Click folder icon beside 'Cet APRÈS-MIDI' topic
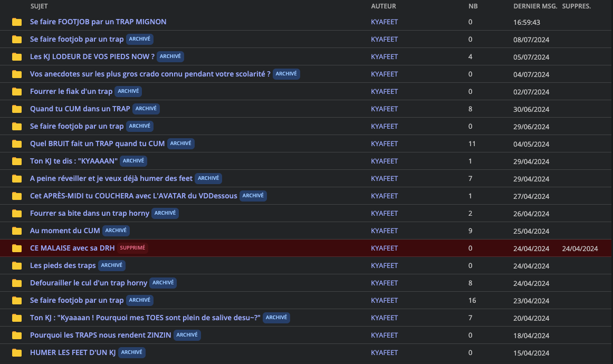613x364 pixels. pyautogui.click(x=17, y=196)
